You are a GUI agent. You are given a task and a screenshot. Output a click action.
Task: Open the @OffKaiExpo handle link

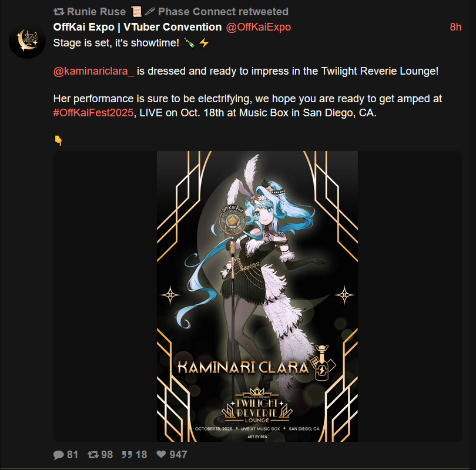tap(259, 27)
